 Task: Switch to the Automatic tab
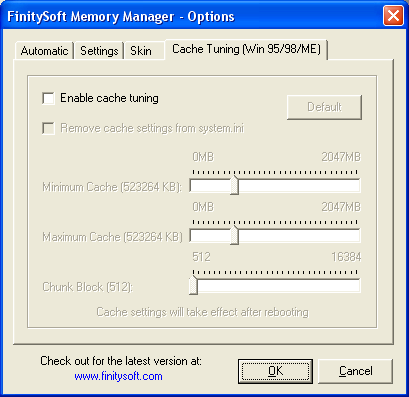44,51
